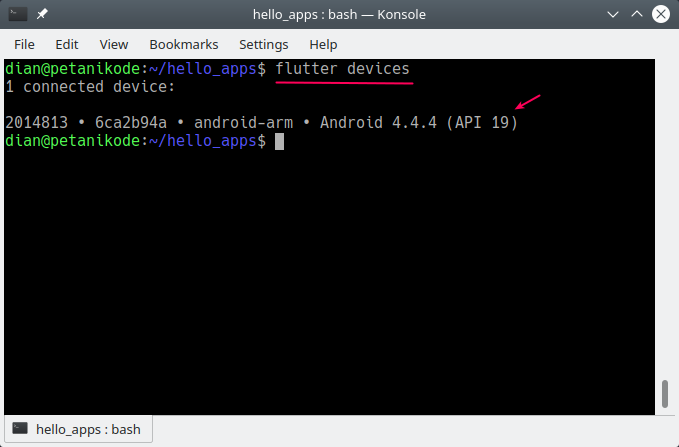Screen dimensions: 679x447
Task: Open the Edit menu
Action: click(x=67, y=45)
